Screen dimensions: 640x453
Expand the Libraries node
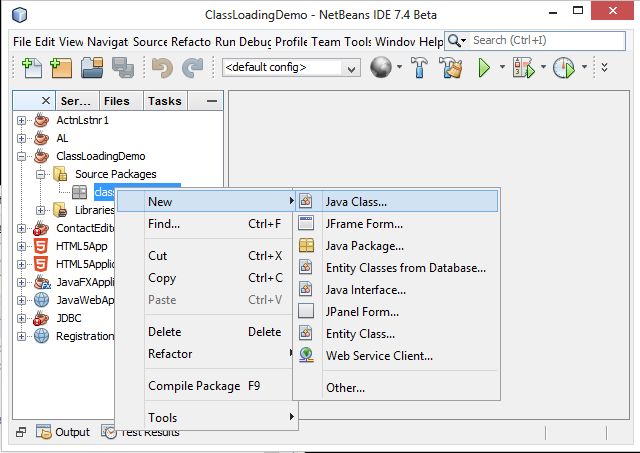(x=40, y=210)
